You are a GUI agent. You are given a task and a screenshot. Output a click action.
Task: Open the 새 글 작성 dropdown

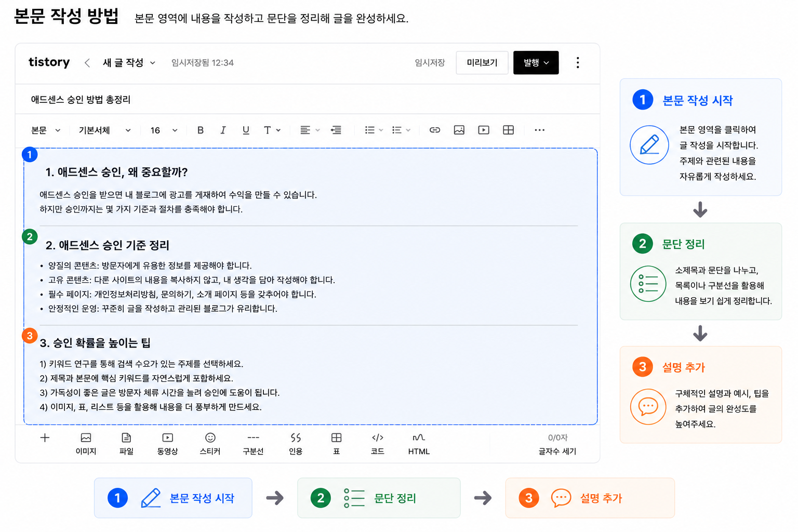(129, 63)
